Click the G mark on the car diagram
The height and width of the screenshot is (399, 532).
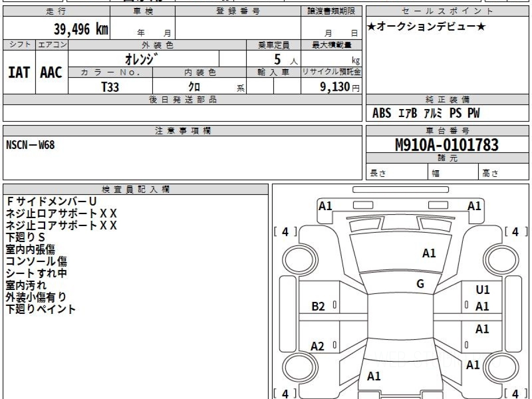[420, 284]
